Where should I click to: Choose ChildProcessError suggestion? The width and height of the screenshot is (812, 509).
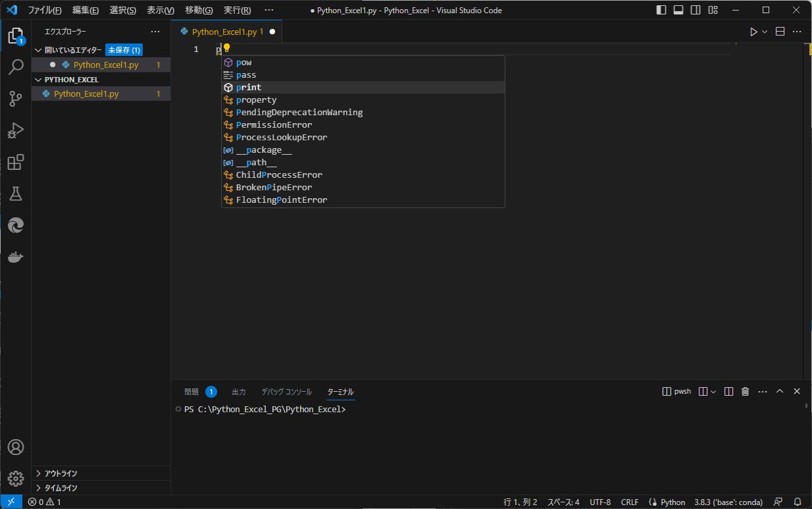click(x=363, y=175)
